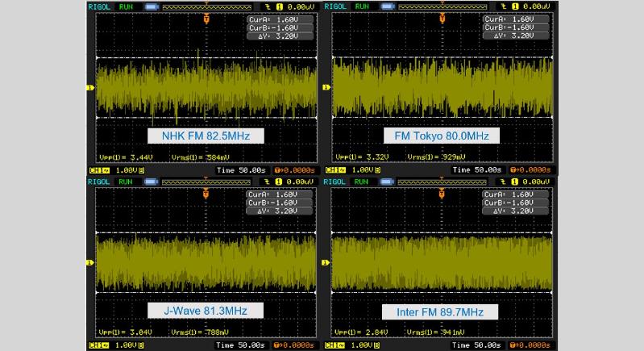Click the yellow channel 1 ground marker beside the NHK FM waveform
644x351 pixels.
90,87
